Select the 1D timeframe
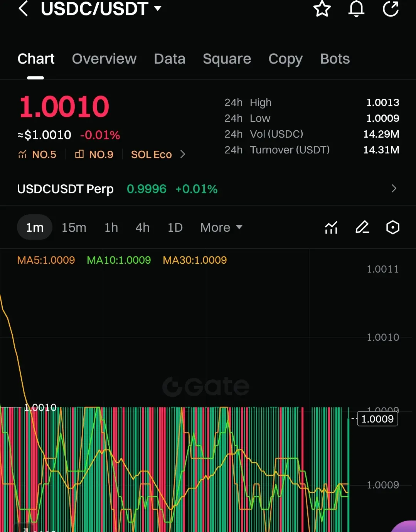Image resolution: width=416 pixels, height=532 pixels. [x=175, y=227]
